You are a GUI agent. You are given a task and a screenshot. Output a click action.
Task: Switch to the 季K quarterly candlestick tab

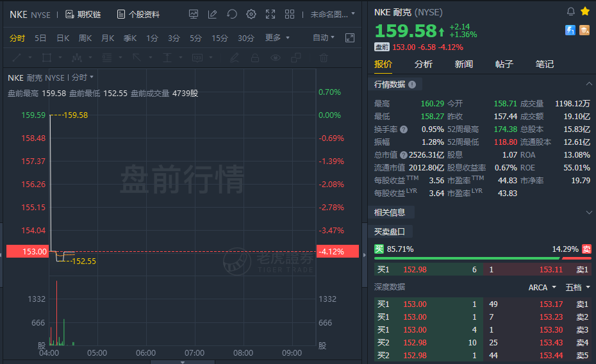(x=130, y=38)
